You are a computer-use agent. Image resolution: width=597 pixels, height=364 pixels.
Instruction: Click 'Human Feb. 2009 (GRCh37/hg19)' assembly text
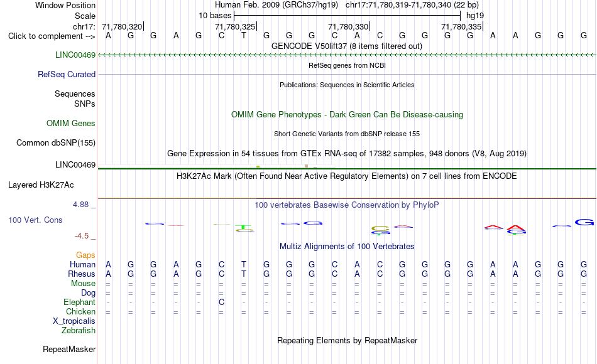tap(277, 5)
